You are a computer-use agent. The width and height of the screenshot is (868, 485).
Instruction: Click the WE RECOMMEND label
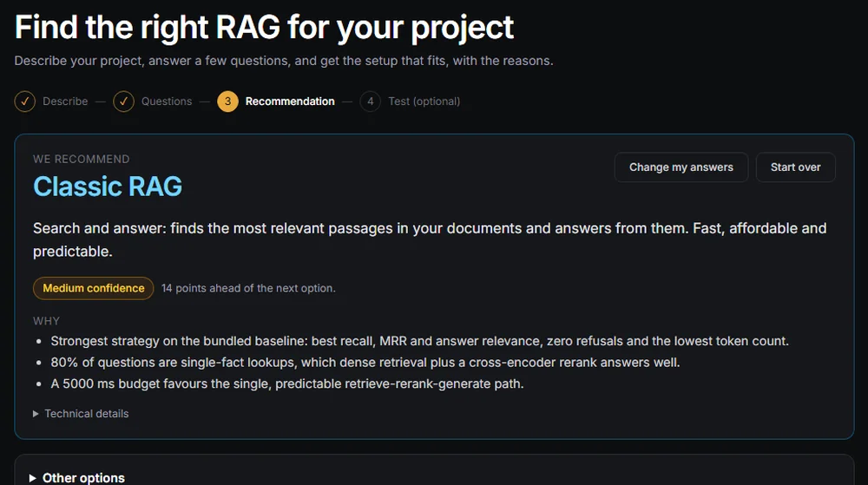click(x=82, y=160)
